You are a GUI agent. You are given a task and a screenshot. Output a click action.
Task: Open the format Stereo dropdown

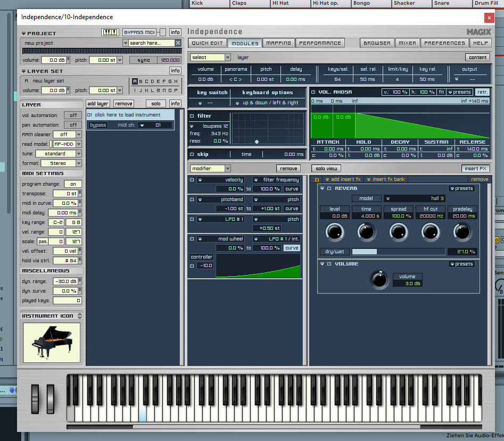tap(79, 163)
